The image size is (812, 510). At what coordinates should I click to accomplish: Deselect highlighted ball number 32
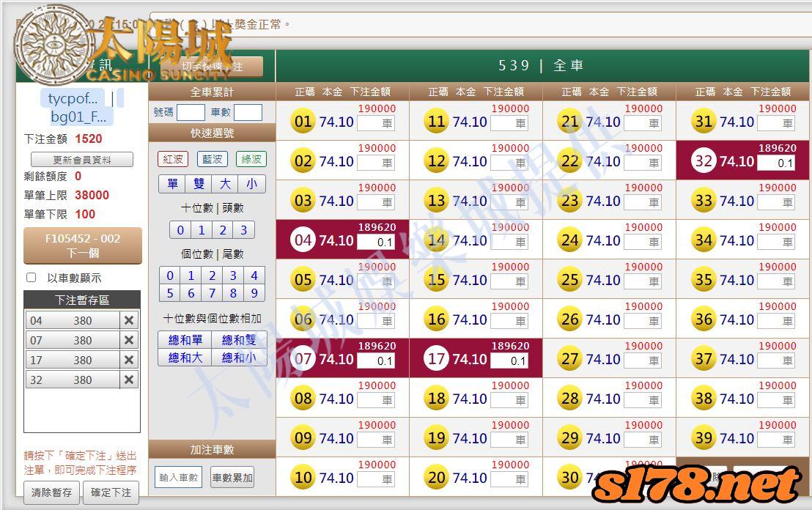click(704, 160)
